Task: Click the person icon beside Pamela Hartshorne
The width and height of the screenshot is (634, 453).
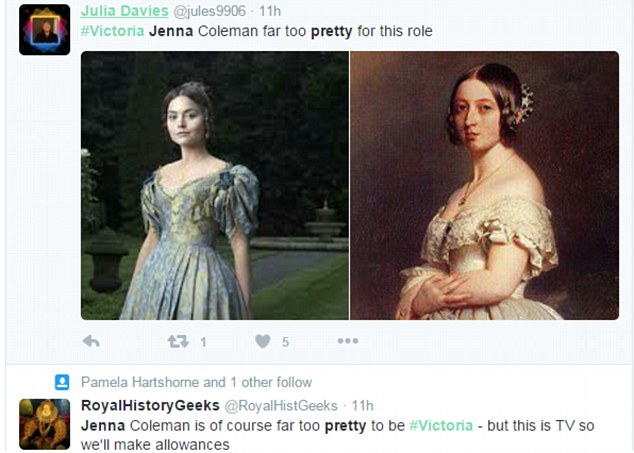Action: (x=62, y=382)
